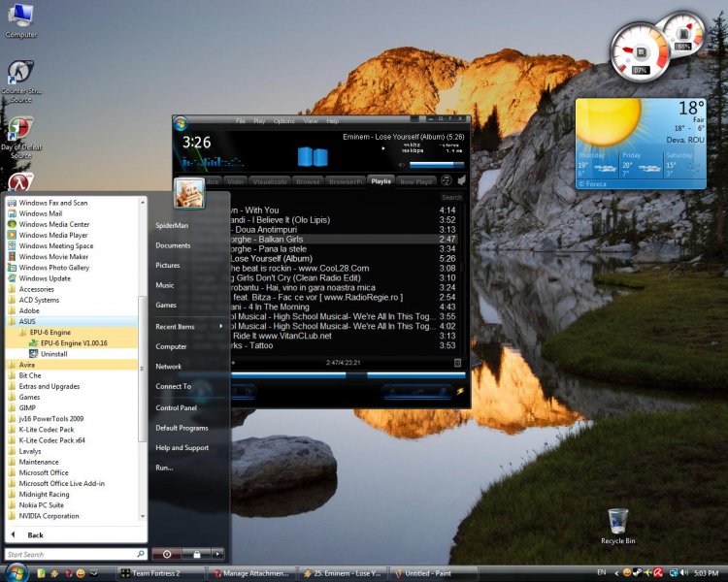This screenshot has width=728, height=582.
Task: Open Recent Items submenu arrow
Action: click(221, 326)
